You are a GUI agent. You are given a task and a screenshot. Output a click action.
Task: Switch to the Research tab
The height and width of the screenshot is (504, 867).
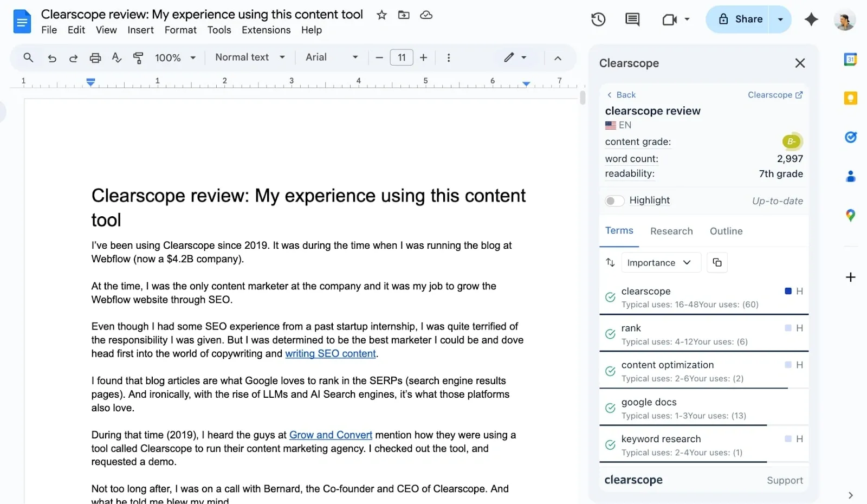[x=671, y=231]
